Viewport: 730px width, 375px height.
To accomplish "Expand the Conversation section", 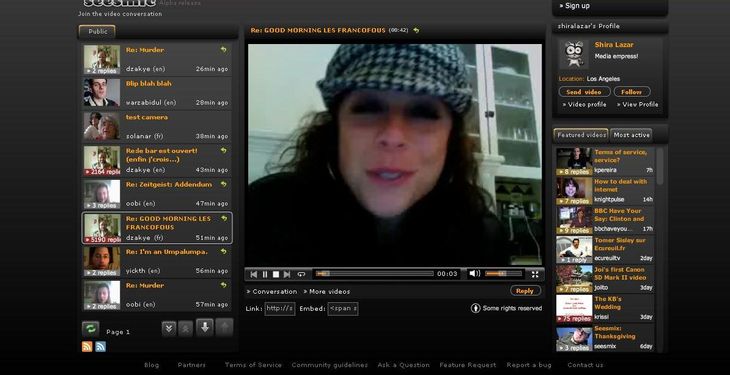I will pyautogui.click(x=272, y=292).
